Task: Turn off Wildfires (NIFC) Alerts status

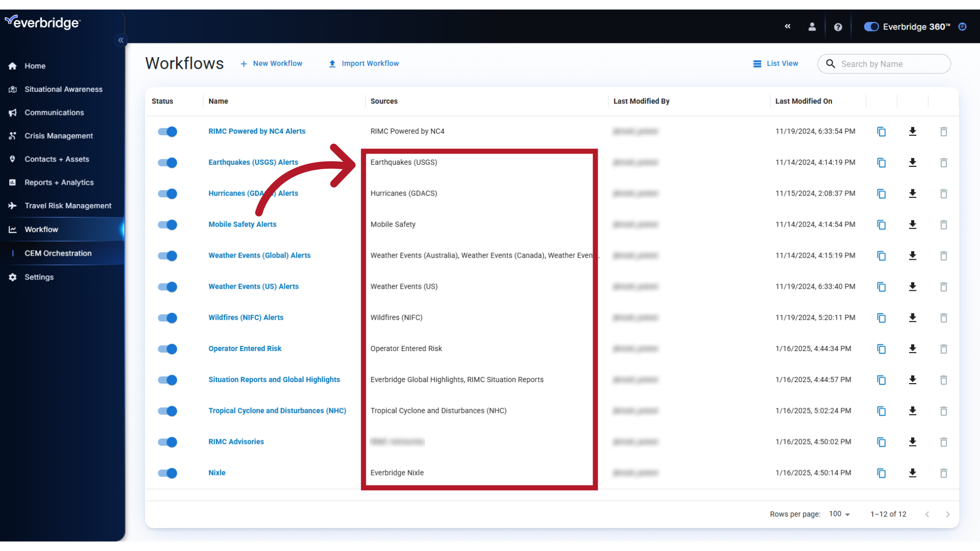Action: point(167,318)
